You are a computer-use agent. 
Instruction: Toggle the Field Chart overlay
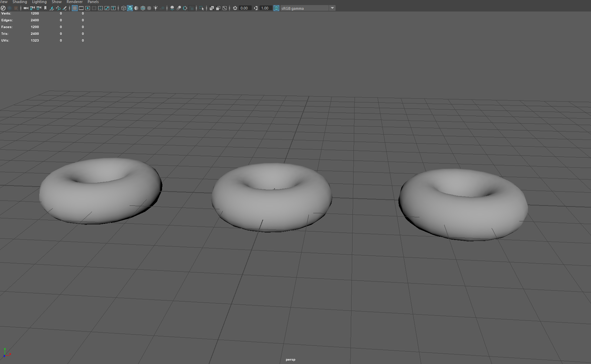[100, 8]
